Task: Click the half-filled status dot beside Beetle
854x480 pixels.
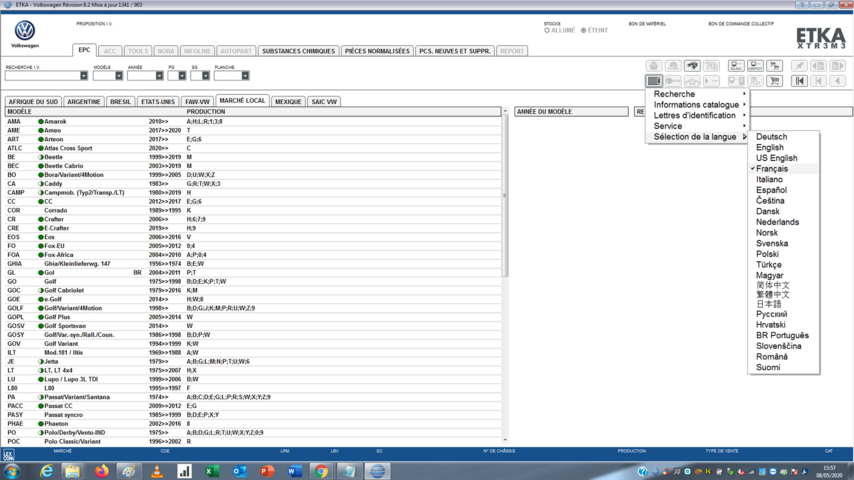Action: coord(41,157)
